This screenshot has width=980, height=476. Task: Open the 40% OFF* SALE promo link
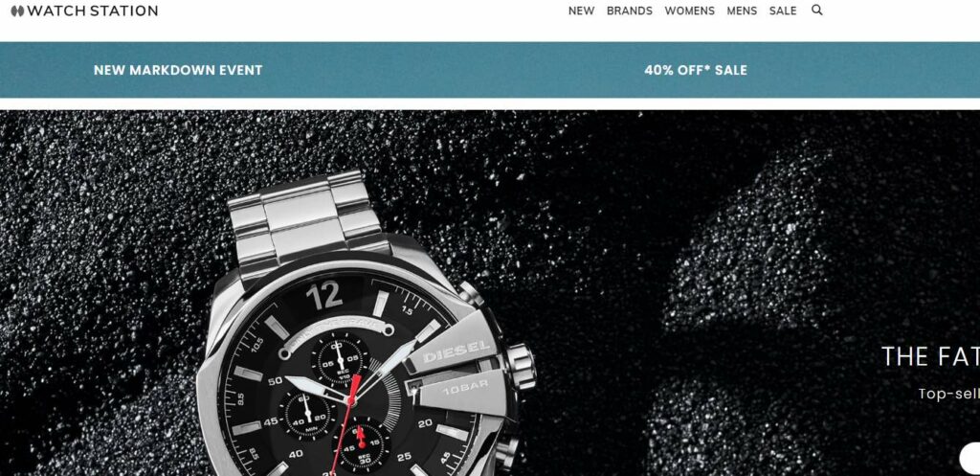[696, 70]
